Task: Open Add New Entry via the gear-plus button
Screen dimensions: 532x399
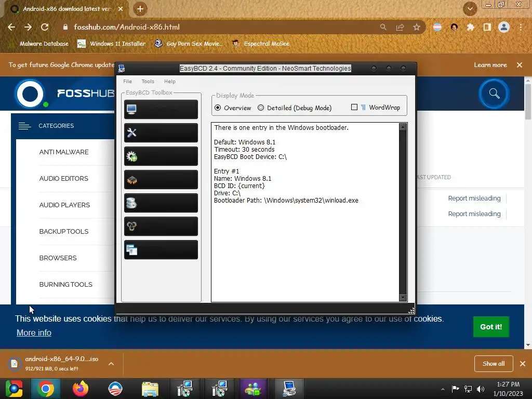Action: pos(161,156)
